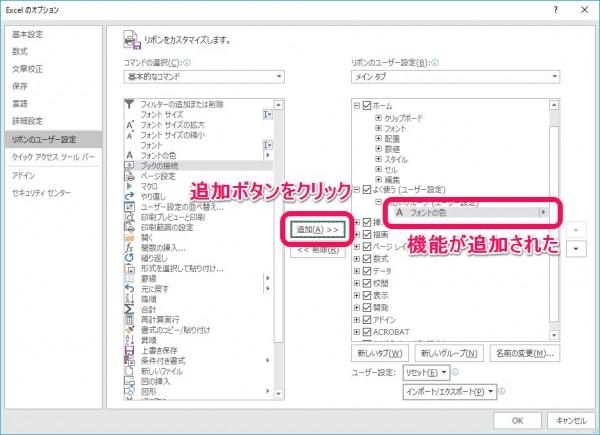Click the OK button
600x435 pixels.
point(517,420)
